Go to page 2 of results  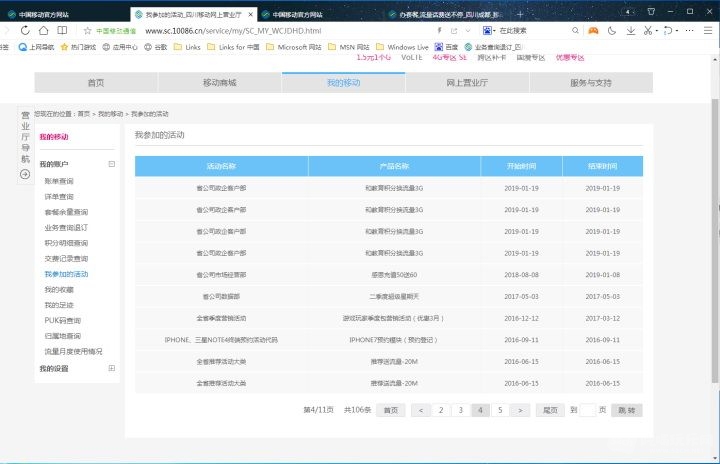(441, 410)
